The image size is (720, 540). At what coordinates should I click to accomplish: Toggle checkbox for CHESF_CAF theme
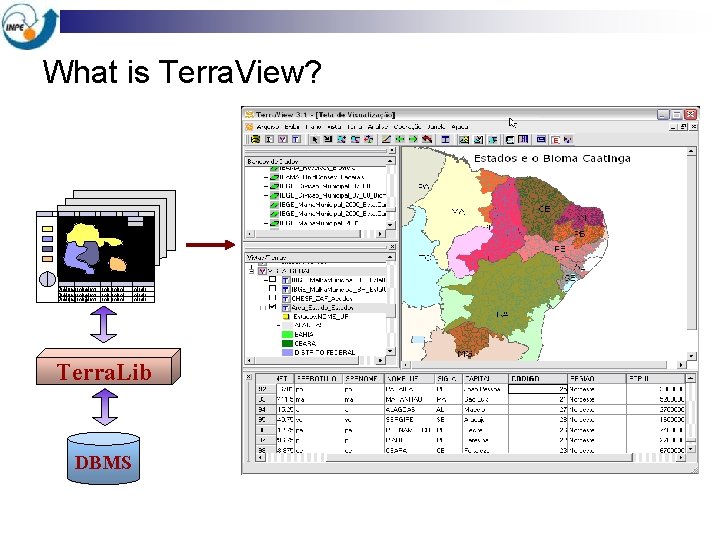pyautogui.click(x=272, y=298)
